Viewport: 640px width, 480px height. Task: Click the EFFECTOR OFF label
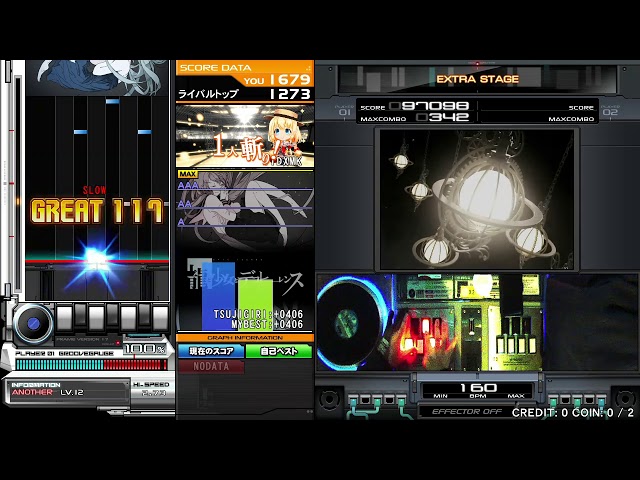[467, 411]
